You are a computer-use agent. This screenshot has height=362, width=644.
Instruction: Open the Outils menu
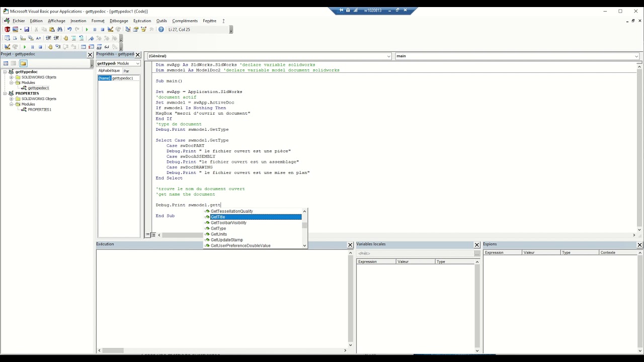coord(162,21)
